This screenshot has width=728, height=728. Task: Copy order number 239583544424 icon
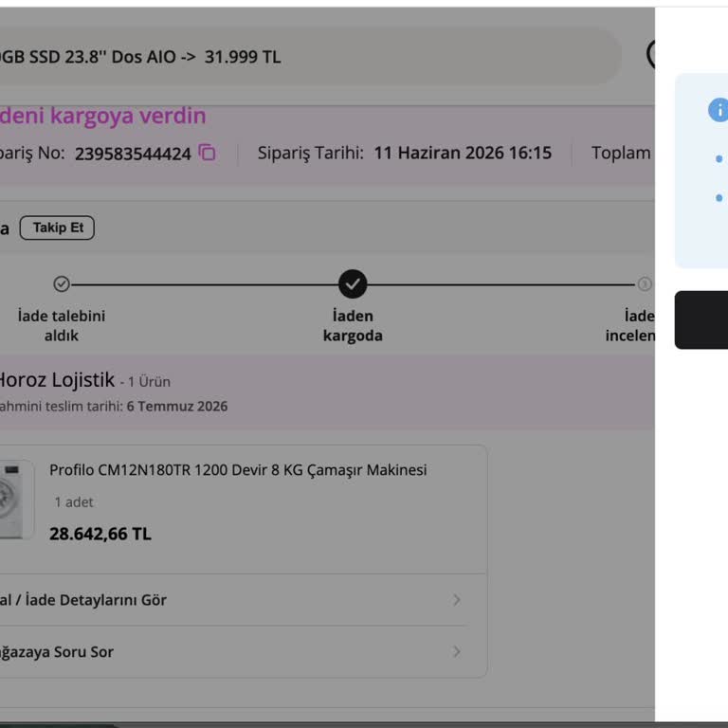(x=207, y=153)
